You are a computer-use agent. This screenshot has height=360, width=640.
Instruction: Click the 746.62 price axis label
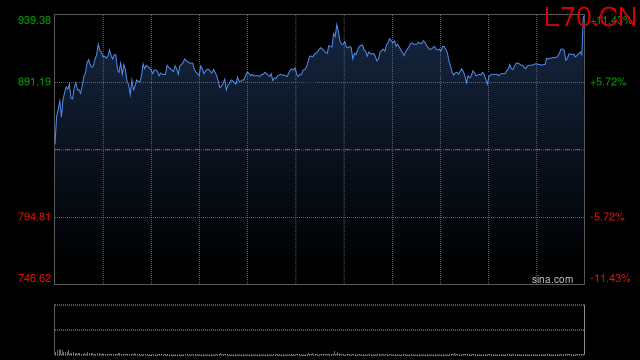[x=34, y=278]
